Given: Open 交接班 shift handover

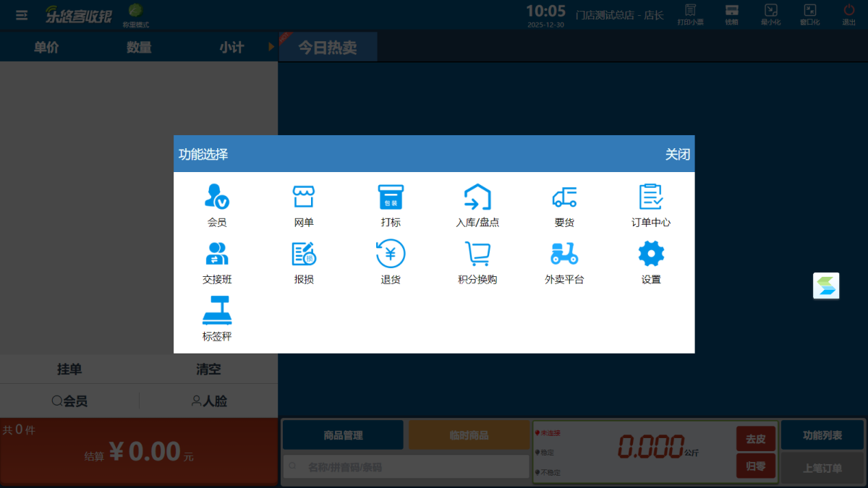Looking at the screenshot, I should (216, 261).
